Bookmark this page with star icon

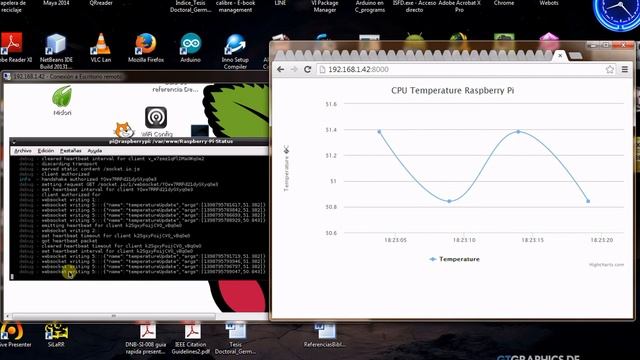tap(610, 69)
